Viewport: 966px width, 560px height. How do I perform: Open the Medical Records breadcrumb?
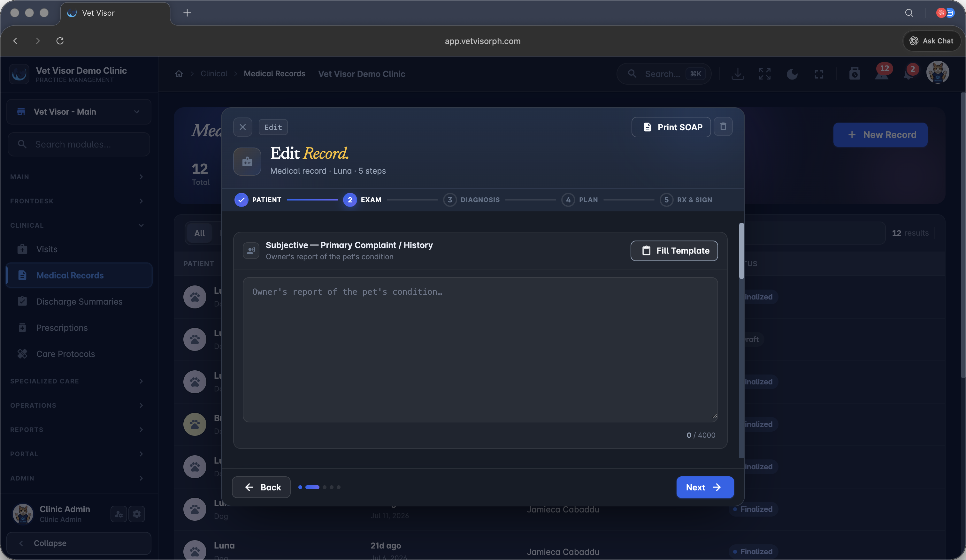tap(274, 73)
